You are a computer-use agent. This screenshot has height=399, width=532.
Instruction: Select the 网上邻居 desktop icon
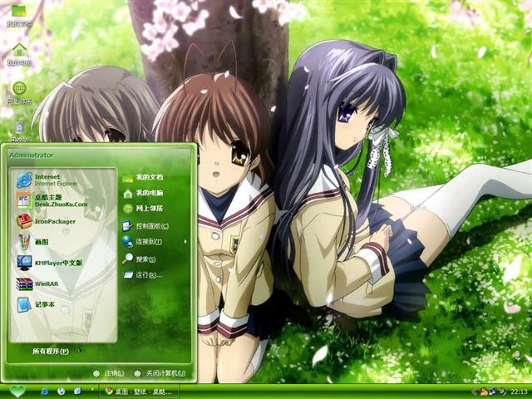coord(19,93)
